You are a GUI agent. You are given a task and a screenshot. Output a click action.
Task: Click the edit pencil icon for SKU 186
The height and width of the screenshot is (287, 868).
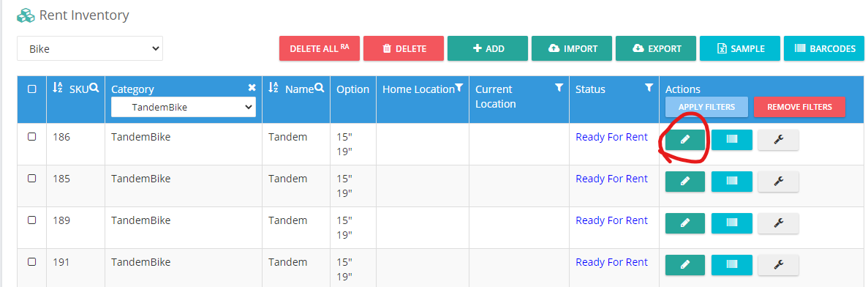(x=684, y=140)
